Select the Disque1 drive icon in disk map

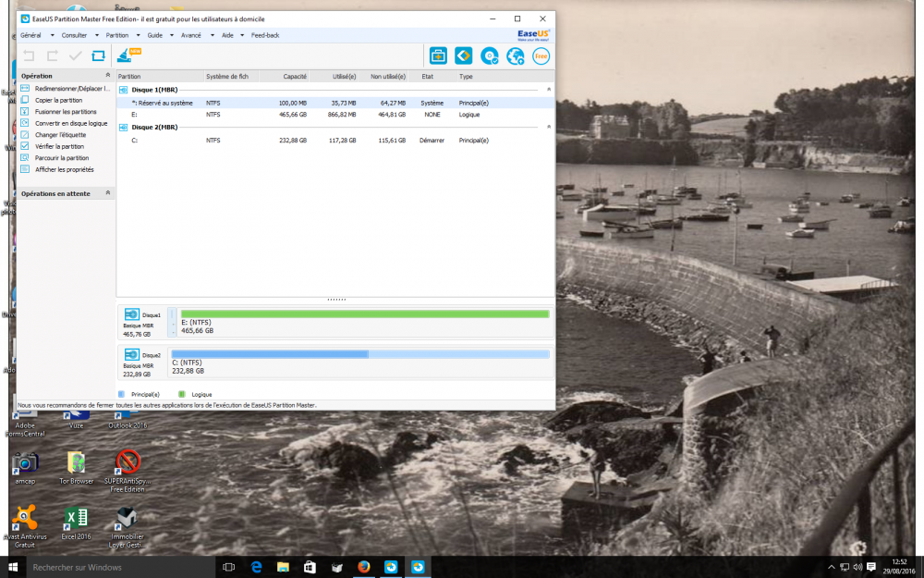click(x=132, y=314)
